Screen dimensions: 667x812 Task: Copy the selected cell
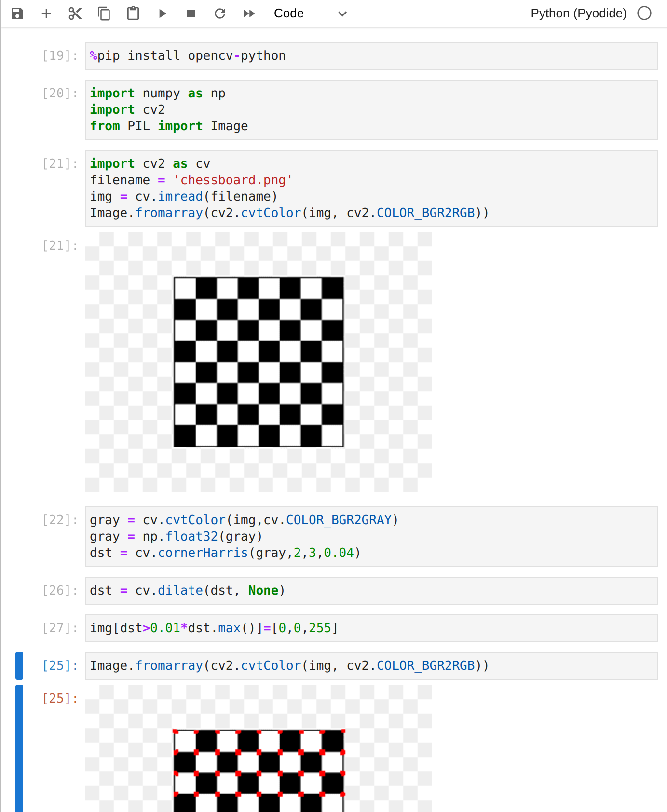tap(104, 14)
